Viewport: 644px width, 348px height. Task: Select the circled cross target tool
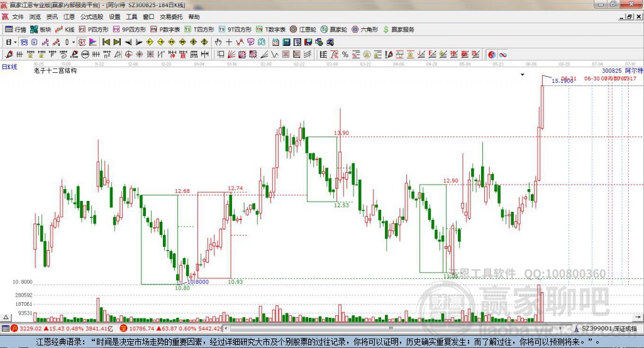pos(128,55)
